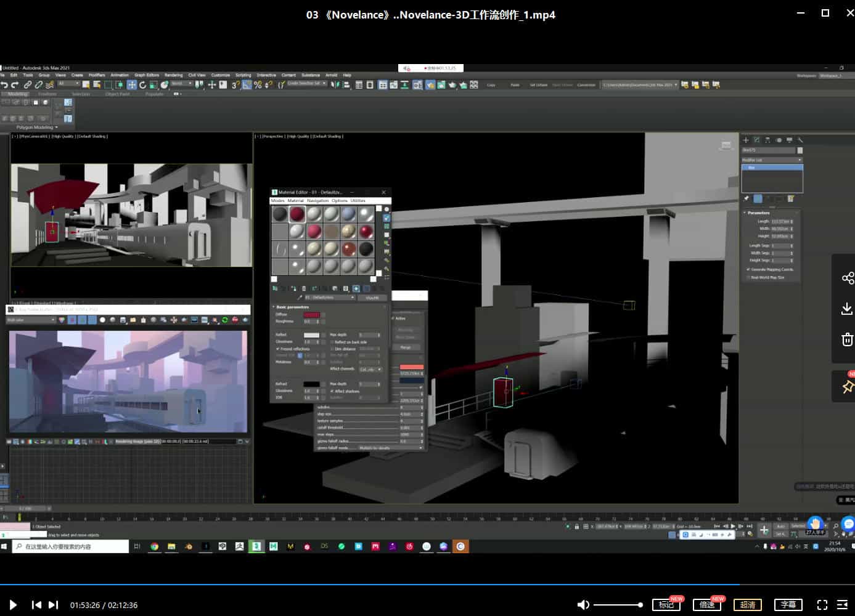Mute the video player volume
855x616 pixels.
[x=583, y=605]
